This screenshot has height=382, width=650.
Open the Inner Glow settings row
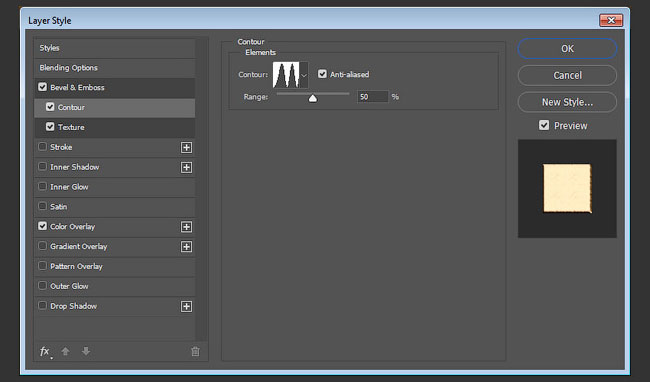click(x=114, y=187)
